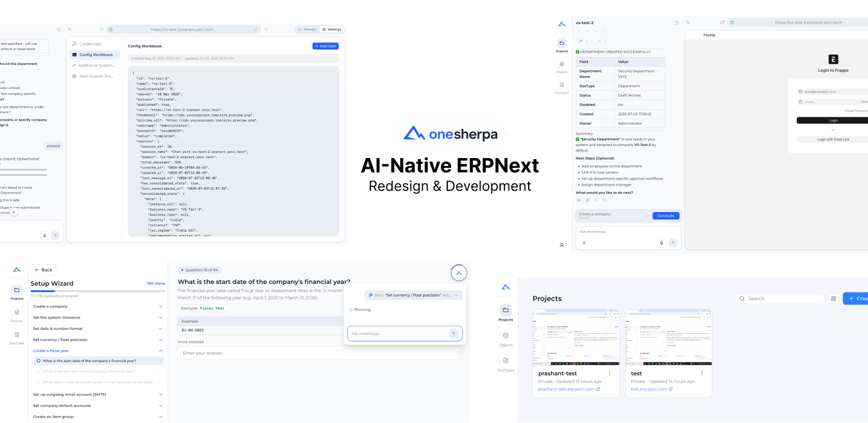Click Enter your answer field
The height and width of the screenshot is (423, 868).
[x=319, y=353]
